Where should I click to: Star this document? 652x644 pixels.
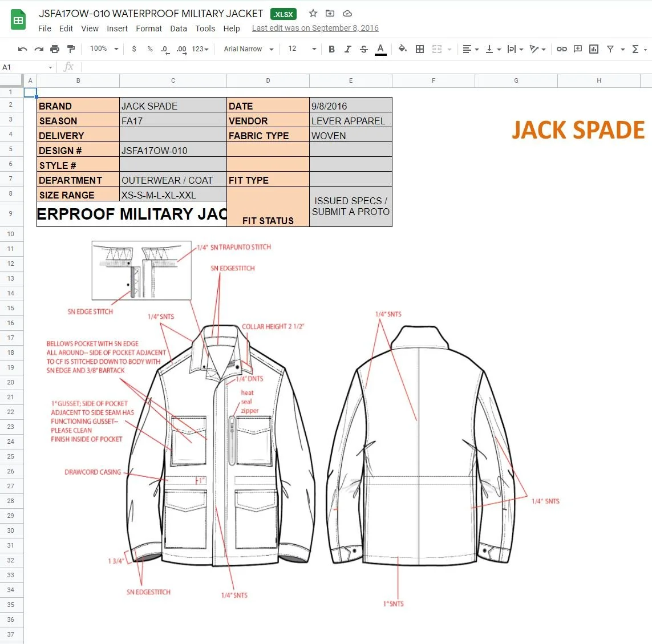[x=313, y=13]
